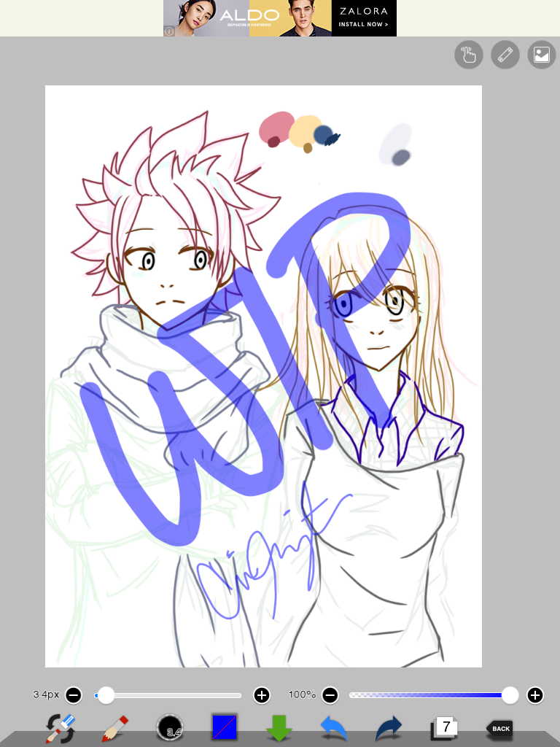Click the brush size slider handle
The height and width of the screenshot is (747, 560).
click(x=106, y=695)
